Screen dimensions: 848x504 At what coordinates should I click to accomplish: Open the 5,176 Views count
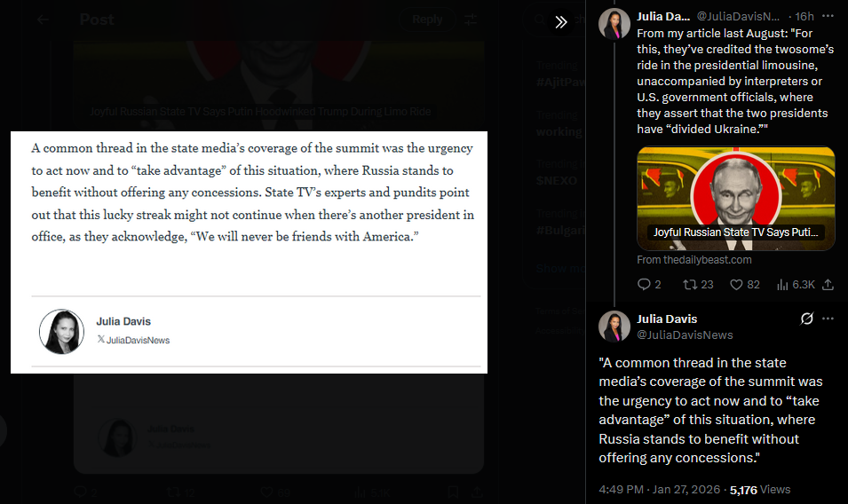tap(760, 490)
